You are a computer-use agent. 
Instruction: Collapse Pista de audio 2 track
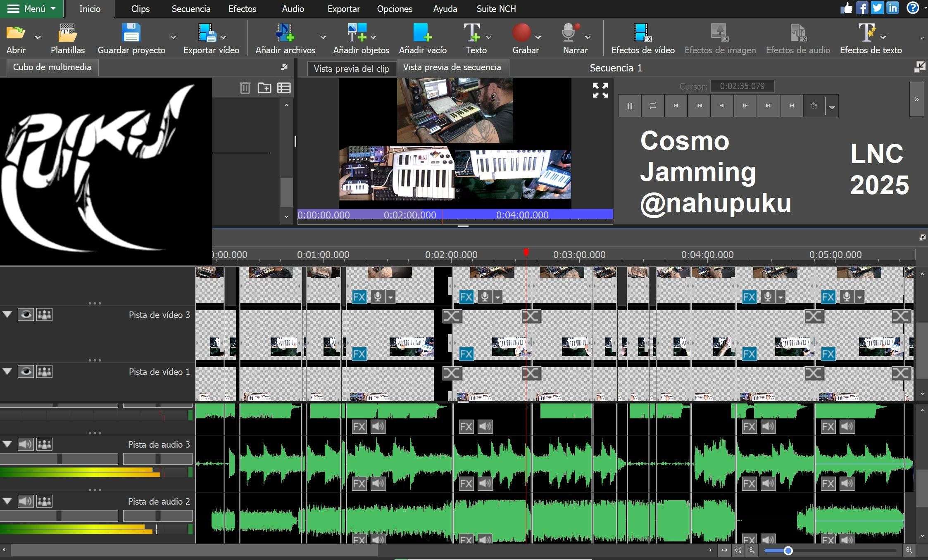(7, 501)
